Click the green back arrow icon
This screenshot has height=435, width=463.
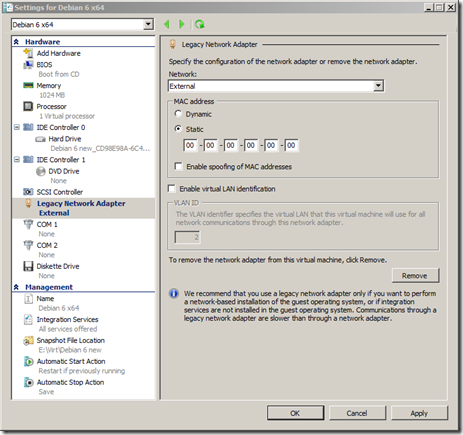(167, 24)
